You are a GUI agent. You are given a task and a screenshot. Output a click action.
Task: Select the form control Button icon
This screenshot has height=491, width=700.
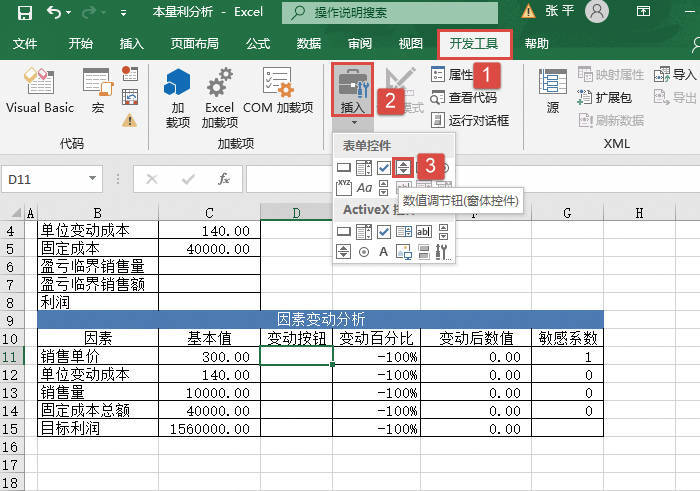click(343, 168)
